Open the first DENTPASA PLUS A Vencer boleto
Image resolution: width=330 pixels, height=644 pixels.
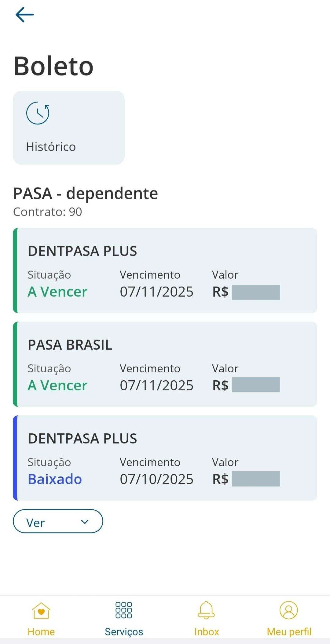(x=165, y=270)
